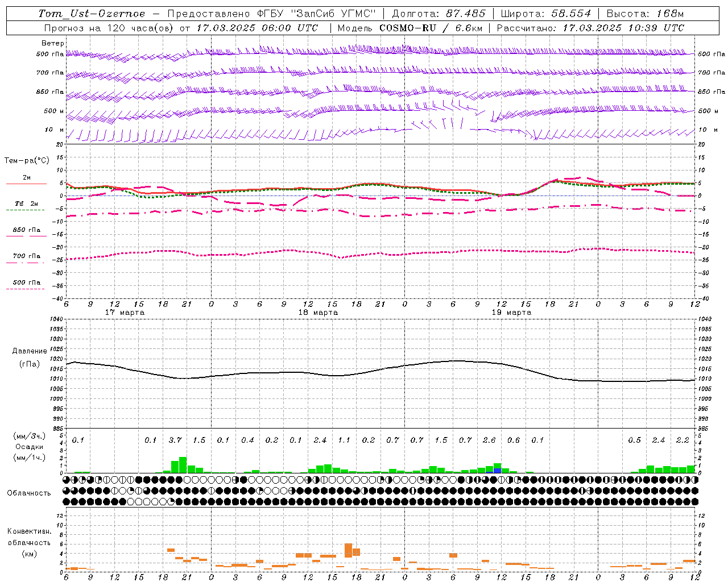Click the 1.1 precipitation total
Image resolution: width=728 pixels, height=582 pixels.
[344, 440]
